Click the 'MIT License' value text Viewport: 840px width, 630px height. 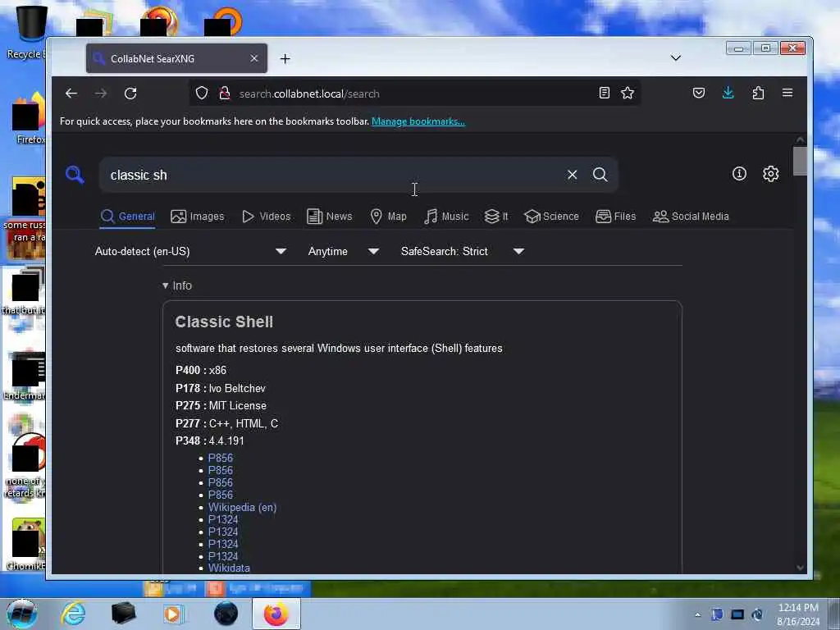[x=237, y=405]
